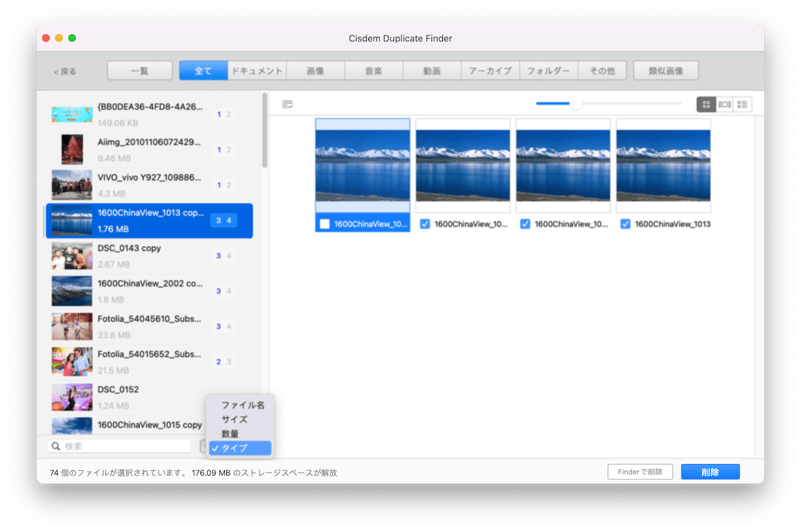This screenshot has width=801, height=532.
Task: Click the thumbnail size slider knob
Action: coord(575,104)
